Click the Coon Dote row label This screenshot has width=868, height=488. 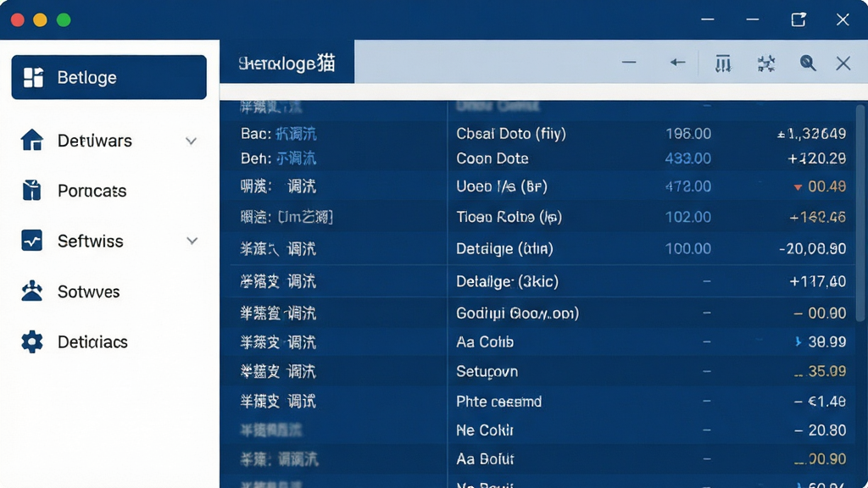coord(492,158)
